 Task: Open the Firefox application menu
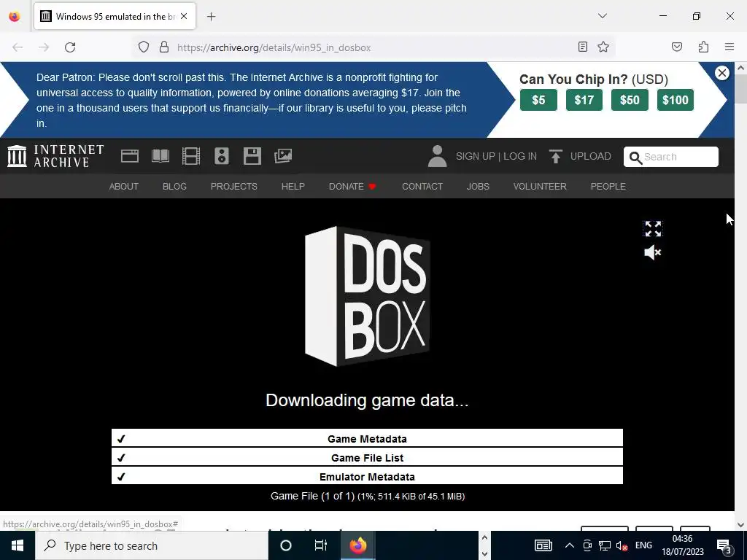pyautogui.click(x=729, y=47)
